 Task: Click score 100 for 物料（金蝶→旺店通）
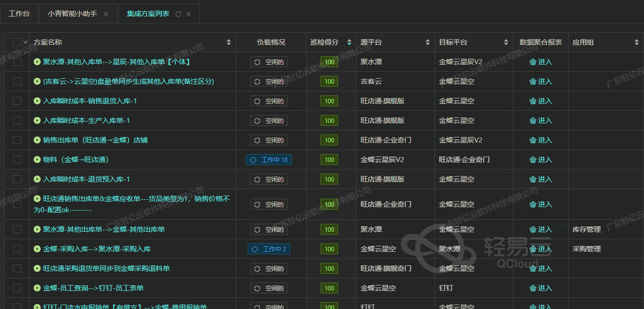click(x=330, y=160)
